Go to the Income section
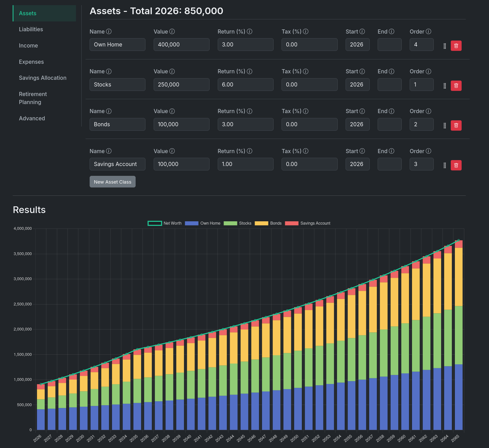Screen dimensions: 489x448 tap(44, 46)
